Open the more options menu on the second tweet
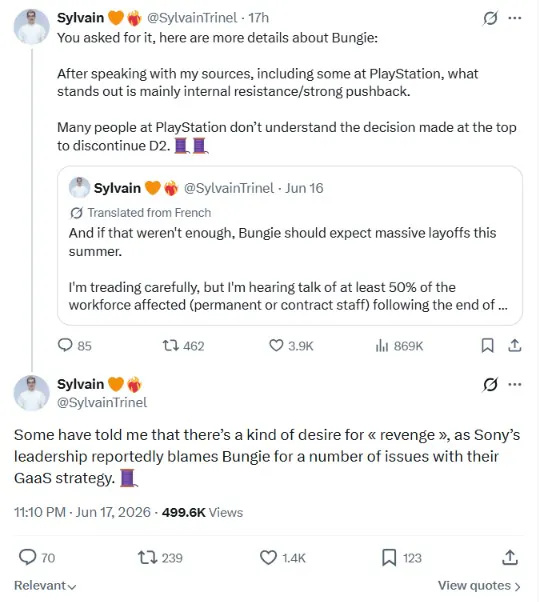 tap(514, 384)
